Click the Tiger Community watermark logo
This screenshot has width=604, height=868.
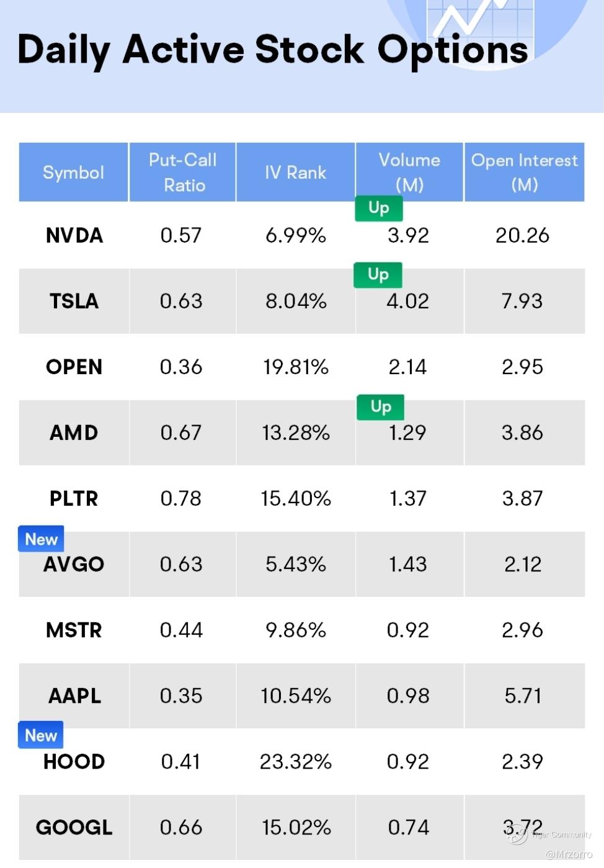pyautogui.click(x=518, y=835)
